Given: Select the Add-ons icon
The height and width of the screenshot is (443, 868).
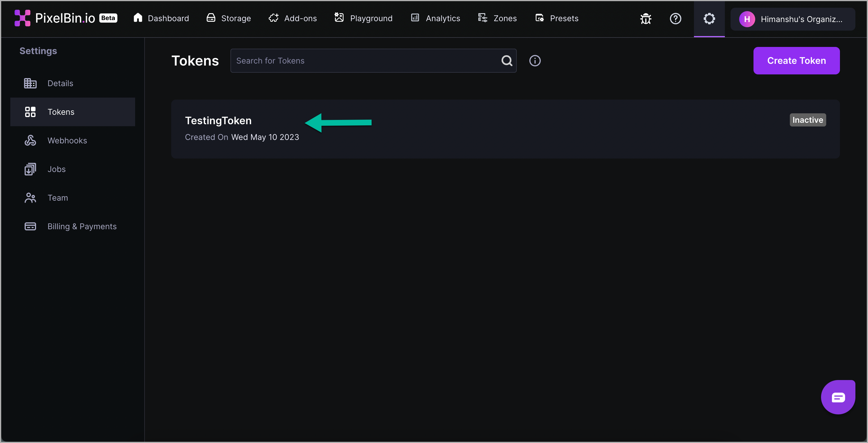Looking at the screenshot, I should tap(273, 18).
